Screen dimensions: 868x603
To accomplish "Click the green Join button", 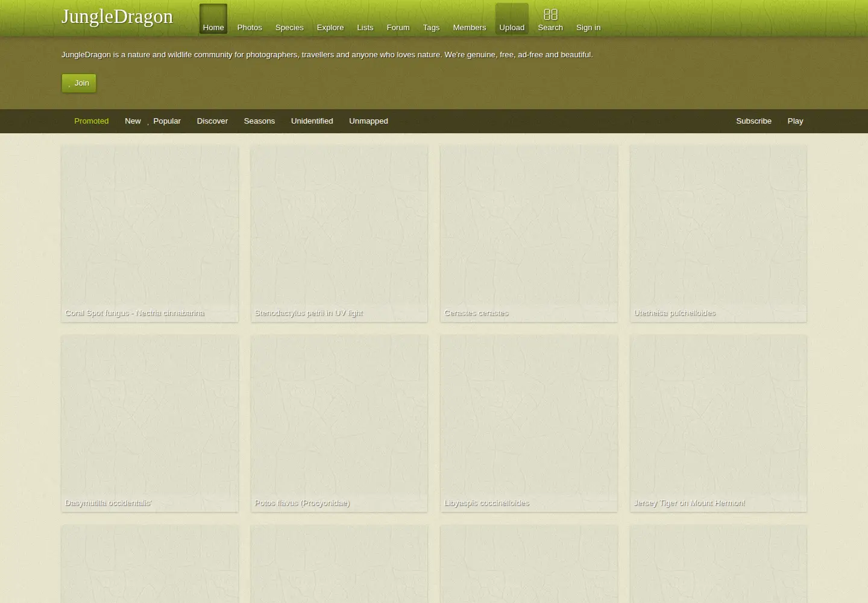I will (79, 83).
